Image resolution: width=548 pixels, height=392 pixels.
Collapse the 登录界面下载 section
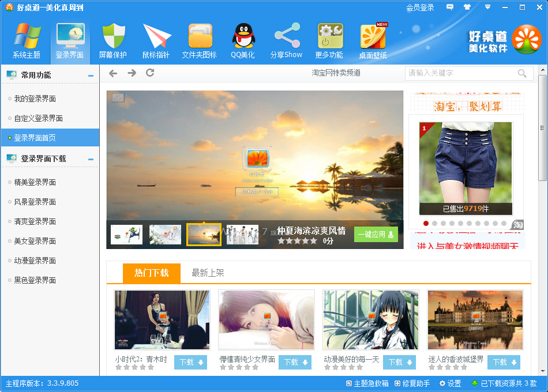point(91,159)
